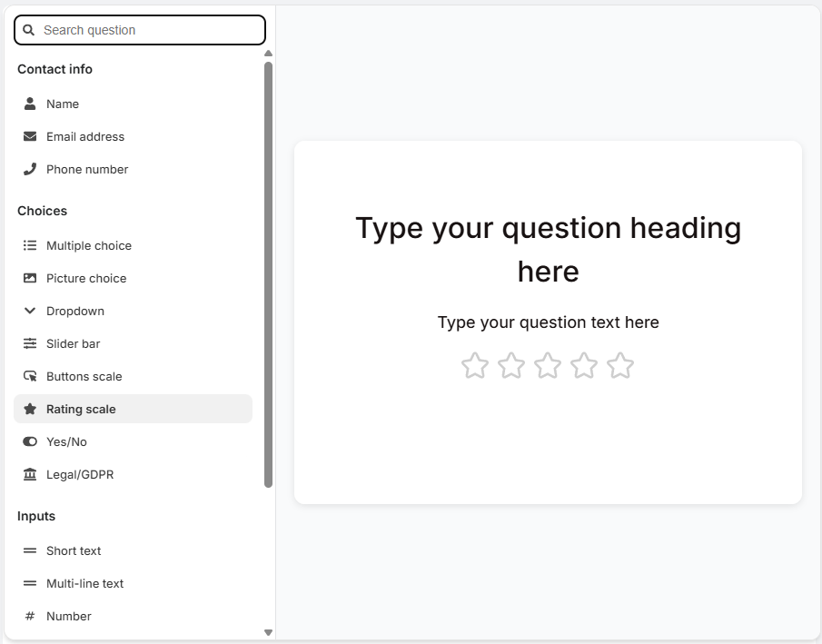
Task: Select the highlighted Rating scale entry
Action: coord(133,409)
